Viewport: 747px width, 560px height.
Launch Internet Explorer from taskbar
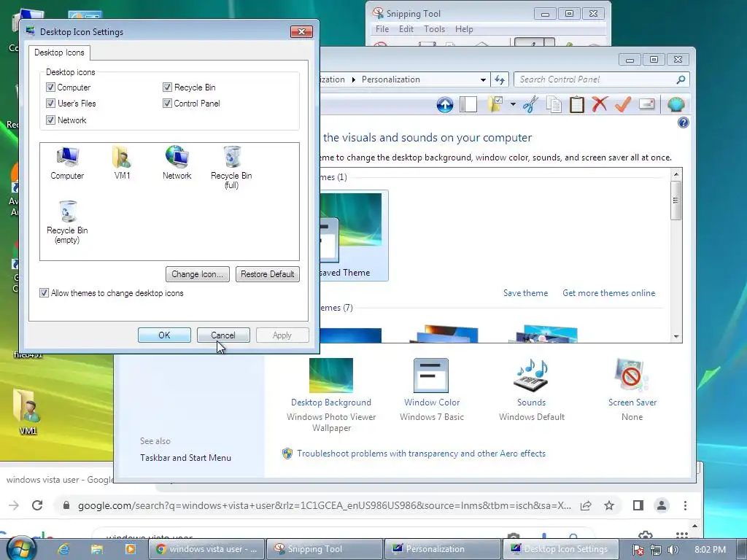click(x=63, y=549)
